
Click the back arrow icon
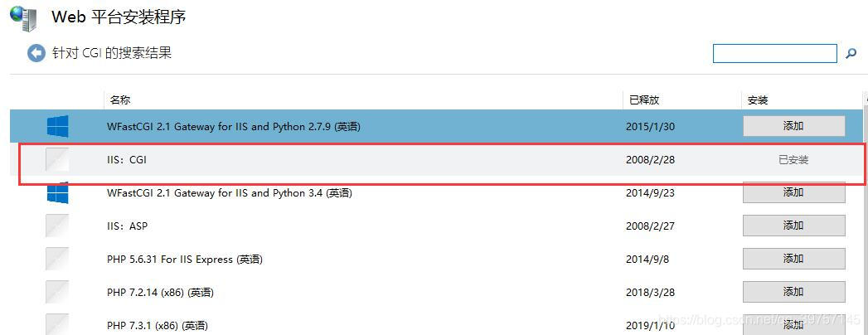click(x=36, y=53)
